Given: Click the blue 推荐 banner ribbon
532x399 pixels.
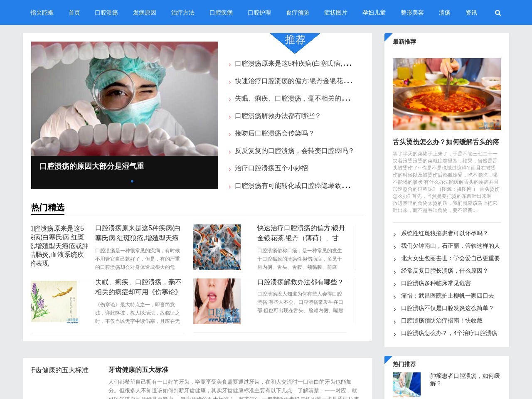Looking at the screenshot, I should tap(295, 40).
